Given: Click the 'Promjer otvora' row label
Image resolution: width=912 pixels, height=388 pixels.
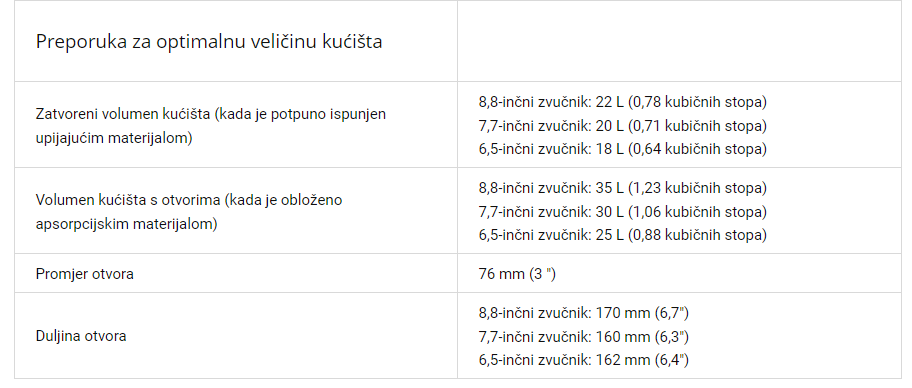Looking at the screenshot, I should pos(84,274).
